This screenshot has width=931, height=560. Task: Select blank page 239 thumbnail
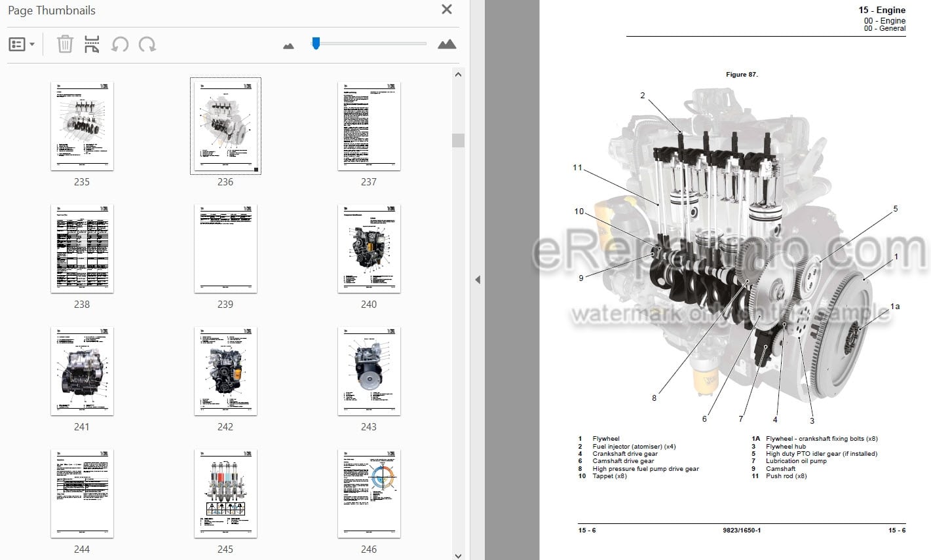coord(225,248)
